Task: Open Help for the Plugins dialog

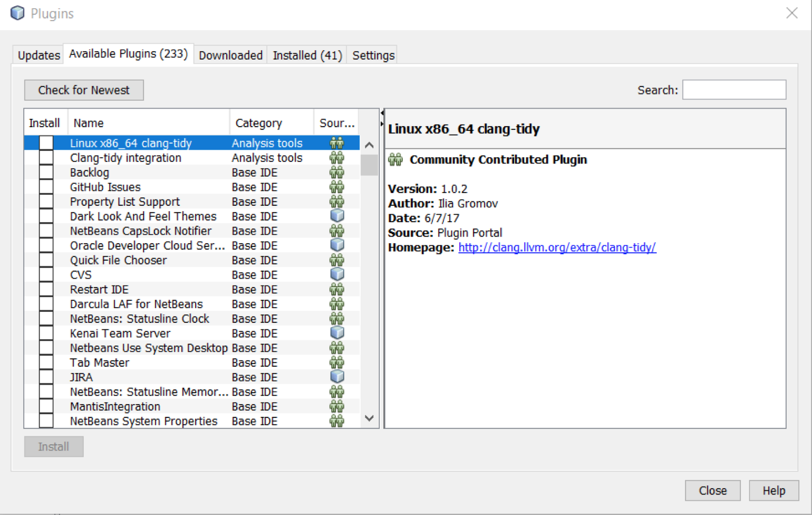Action: [x=774, y=491]
